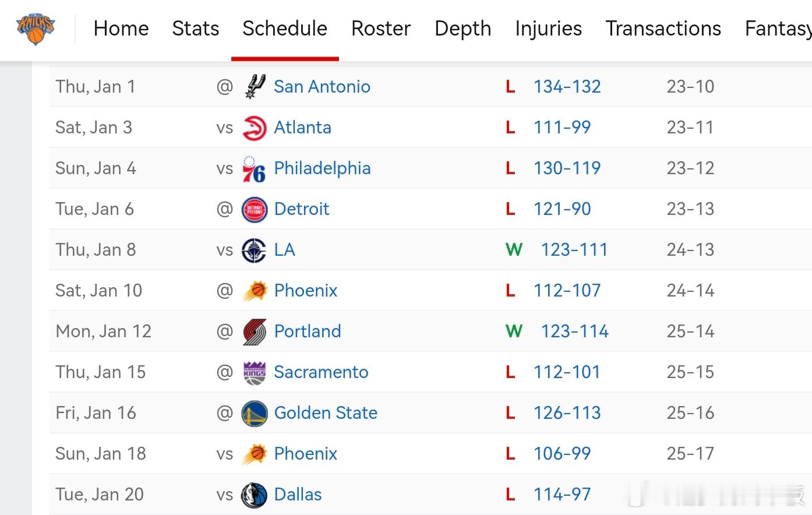Open the 121-90 Detroit game score
The height and width of the screenshot is (515, 812).
[x=562, y=209]
